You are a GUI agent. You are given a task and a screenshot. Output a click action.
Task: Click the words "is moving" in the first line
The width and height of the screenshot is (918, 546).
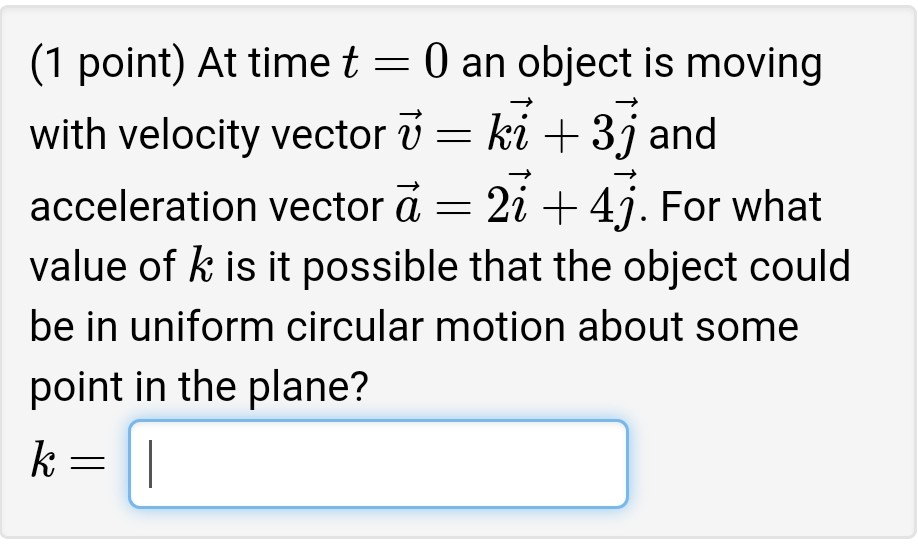742,66
